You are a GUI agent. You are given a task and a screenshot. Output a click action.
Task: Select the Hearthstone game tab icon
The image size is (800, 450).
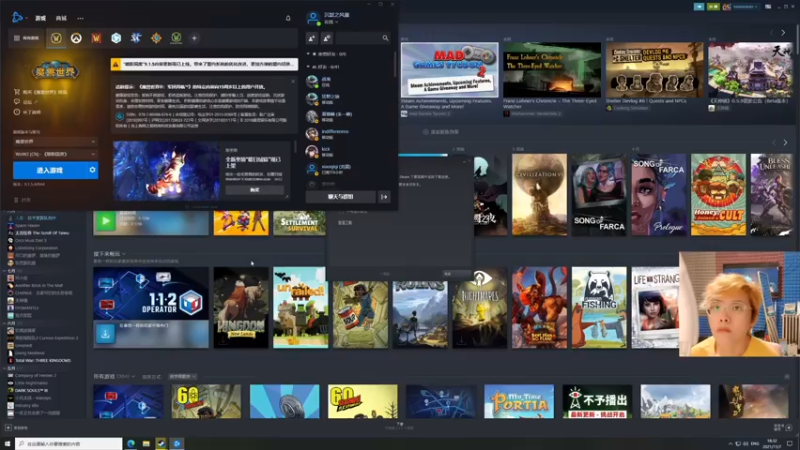click(116, 38)
